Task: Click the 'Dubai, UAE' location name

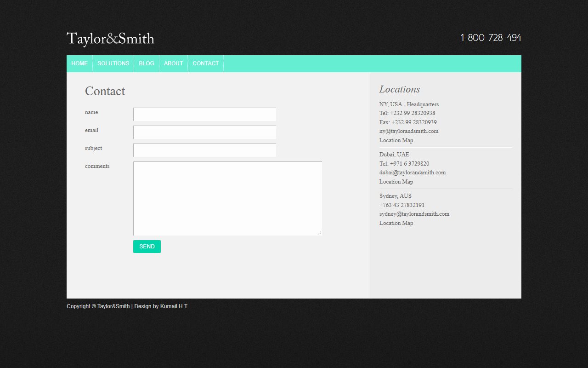Action: click(x=394, y=155)
